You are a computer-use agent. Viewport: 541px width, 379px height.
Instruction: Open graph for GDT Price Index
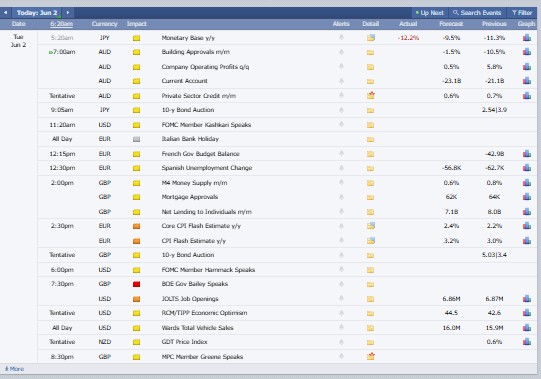tap(527, 342)
